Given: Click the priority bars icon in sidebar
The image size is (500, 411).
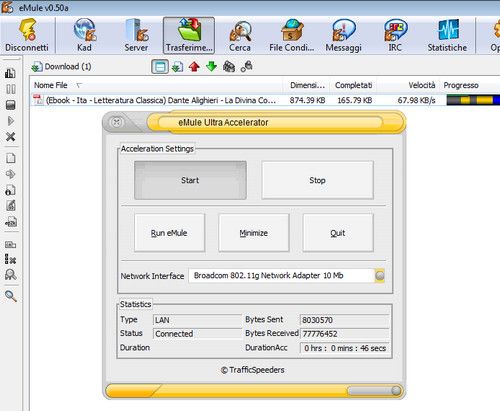Looking at the screenshot, I should click(x=10, y=73).
